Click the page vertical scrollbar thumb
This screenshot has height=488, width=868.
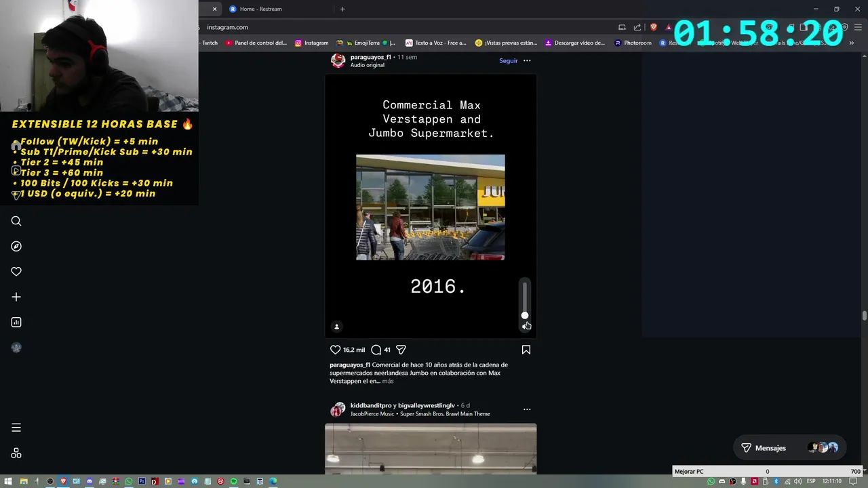click(x=864, y=316)
